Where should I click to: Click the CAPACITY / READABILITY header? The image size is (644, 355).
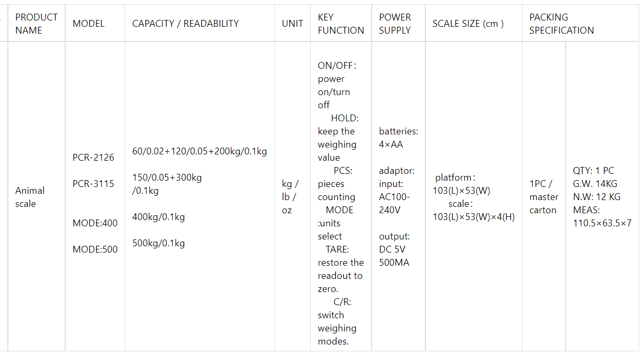185,24
